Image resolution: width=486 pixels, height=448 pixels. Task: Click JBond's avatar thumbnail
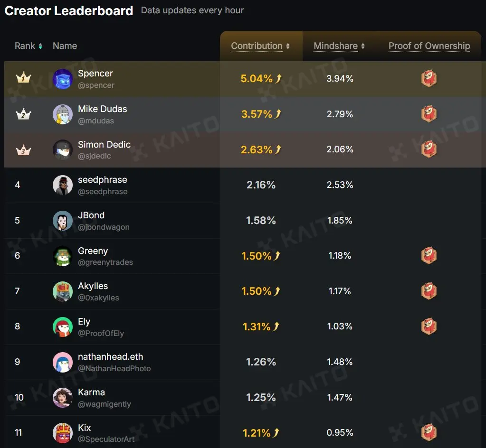pyautogui.click(x=63, y=220)
